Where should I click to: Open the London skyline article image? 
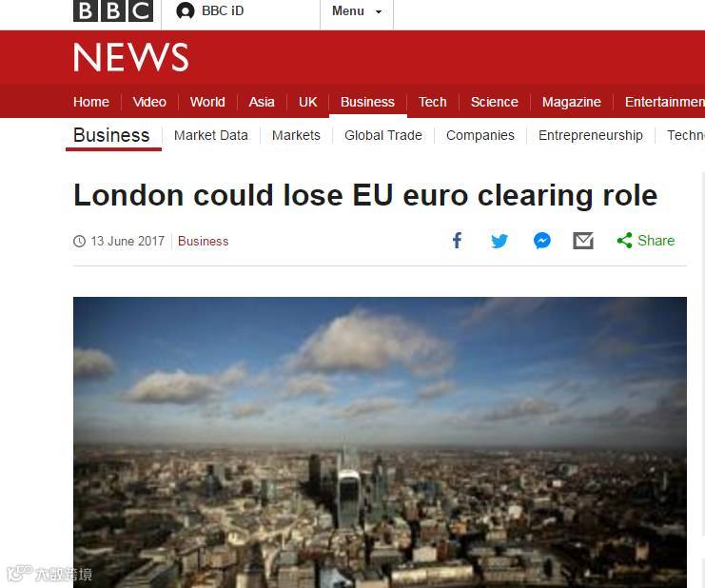380,442
